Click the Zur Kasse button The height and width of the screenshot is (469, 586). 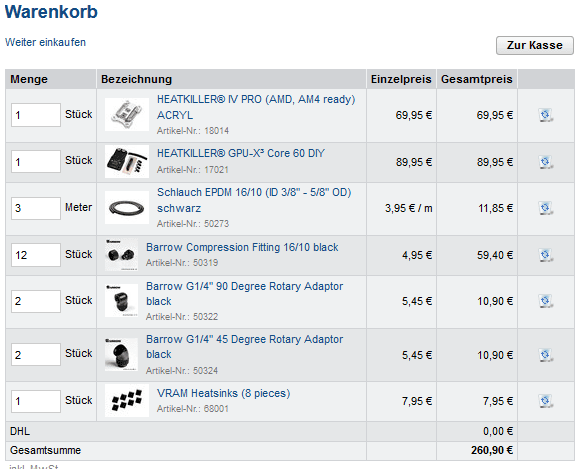[x=534, y=45]
